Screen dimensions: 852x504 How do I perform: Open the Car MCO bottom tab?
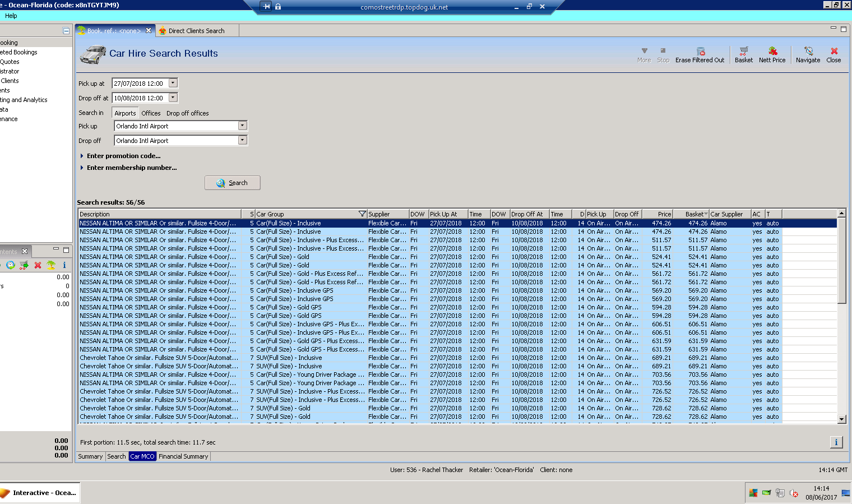(142, 456)
